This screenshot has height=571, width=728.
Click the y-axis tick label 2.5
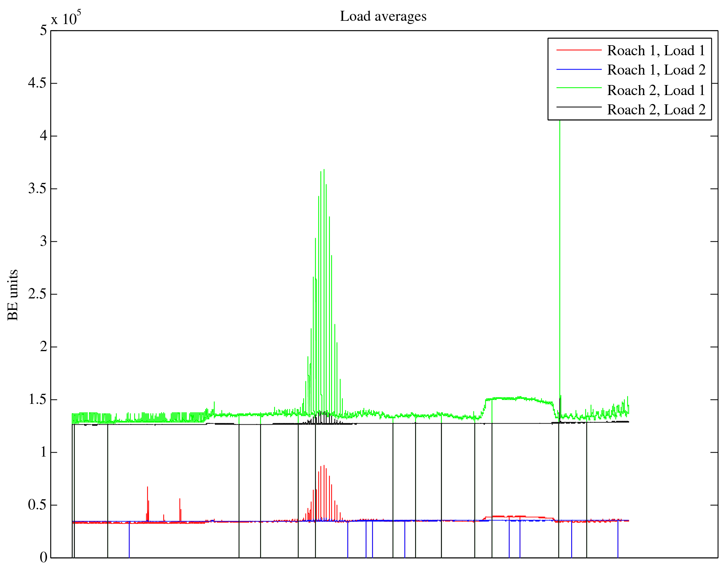(x=37, y=294)
